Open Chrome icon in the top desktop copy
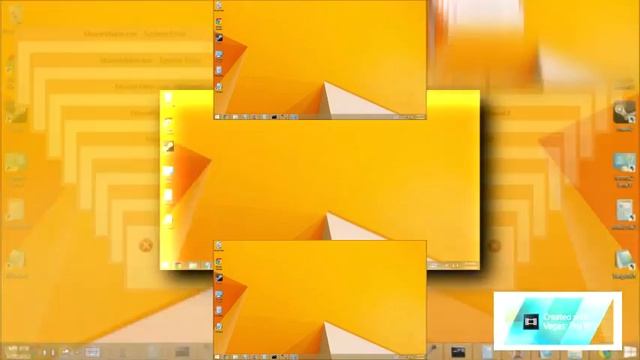Screen dimensions: 640x360 (x=219, y=22)
